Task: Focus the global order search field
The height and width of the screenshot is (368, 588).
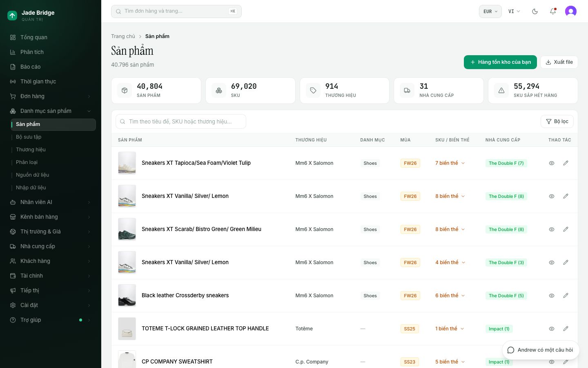Action: click(176, 11)
